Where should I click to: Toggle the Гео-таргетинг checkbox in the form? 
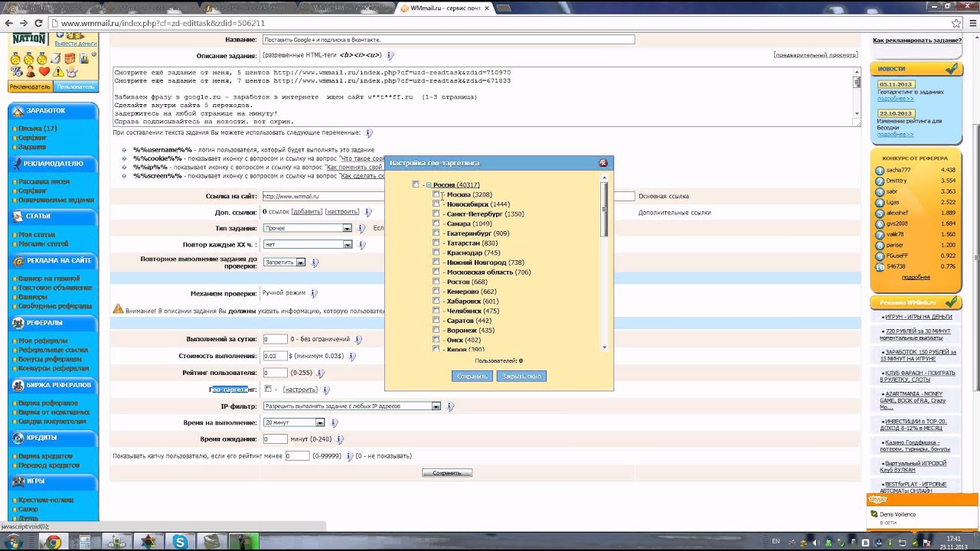[x=268, y=389]
